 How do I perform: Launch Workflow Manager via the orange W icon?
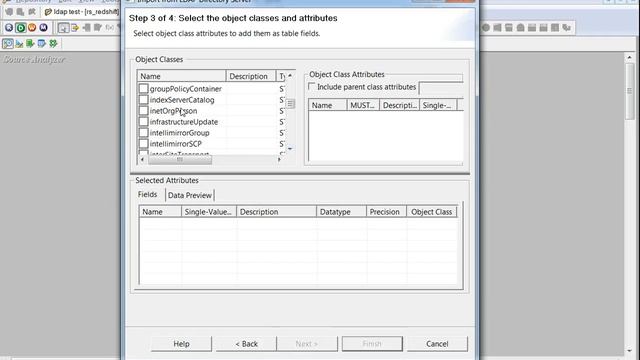(32, 28)
